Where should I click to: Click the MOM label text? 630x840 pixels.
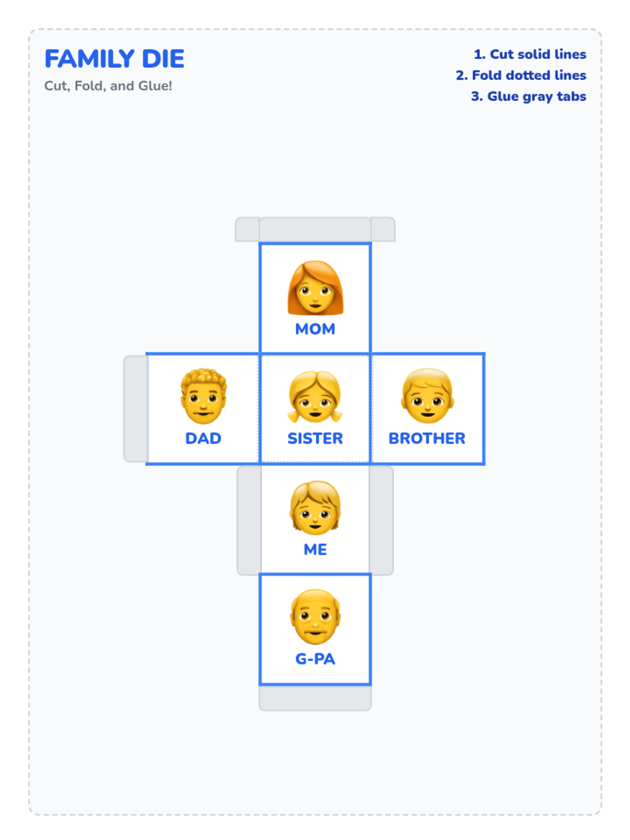[315, 329]
